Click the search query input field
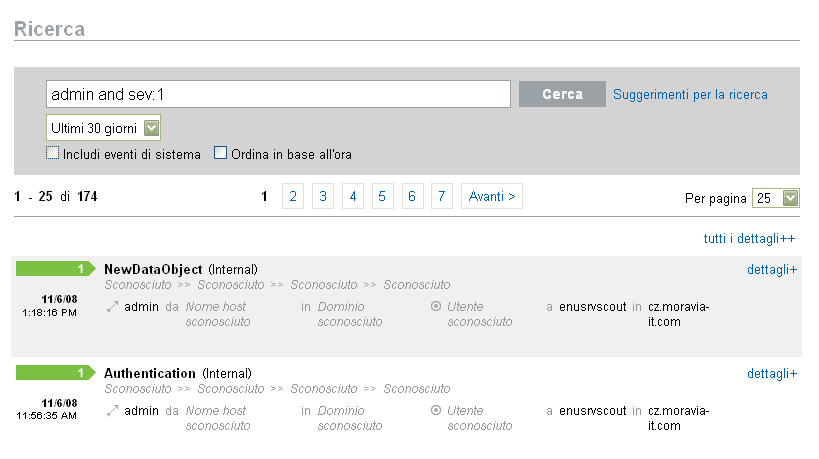 (x=278, y=94)
